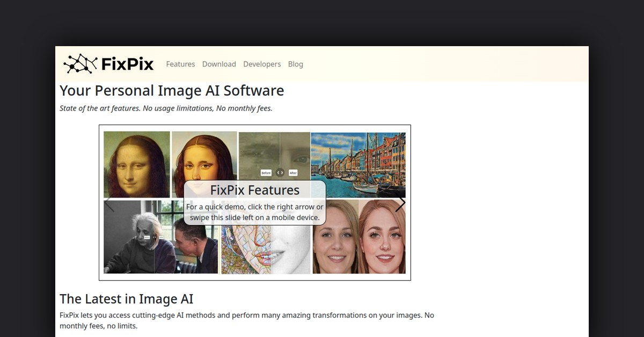The image size is (644, 337).
Task: Click the 'FixPix Features' caption box heading
Action: [x=254, y=190]
